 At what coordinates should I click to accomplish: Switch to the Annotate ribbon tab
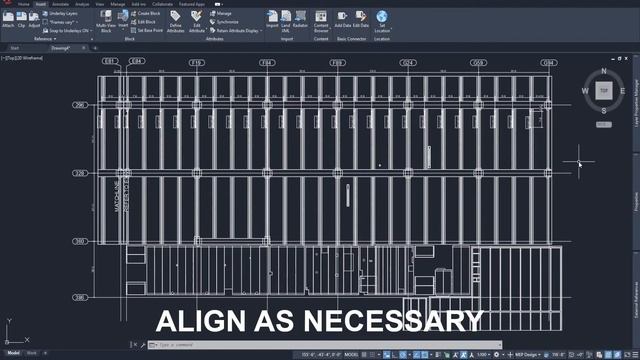[x=60, y=4]
